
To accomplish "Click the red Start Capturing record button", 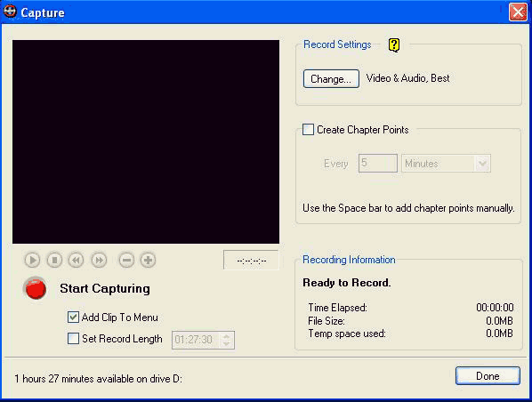I will [x=36, y=288].
